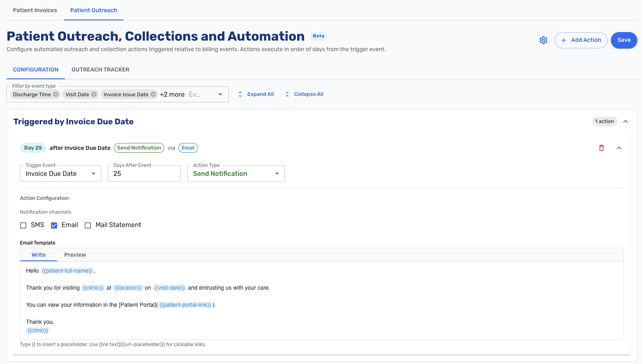Click the +2 more filter indicator
Image resolution: width=643 pixels, height=364 pixels.
click(172, 94)
